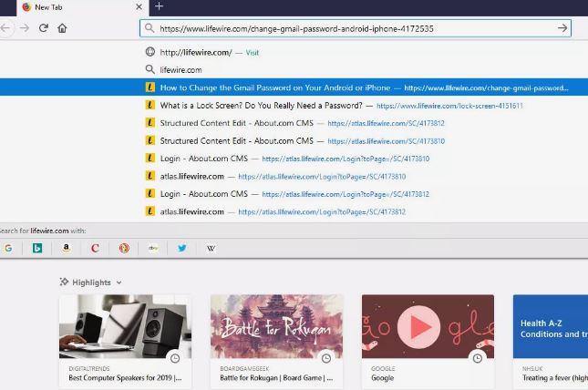Screen dimensions: 588x390
Task: Search with the red C engine icon
Action: tap(95, 248)
